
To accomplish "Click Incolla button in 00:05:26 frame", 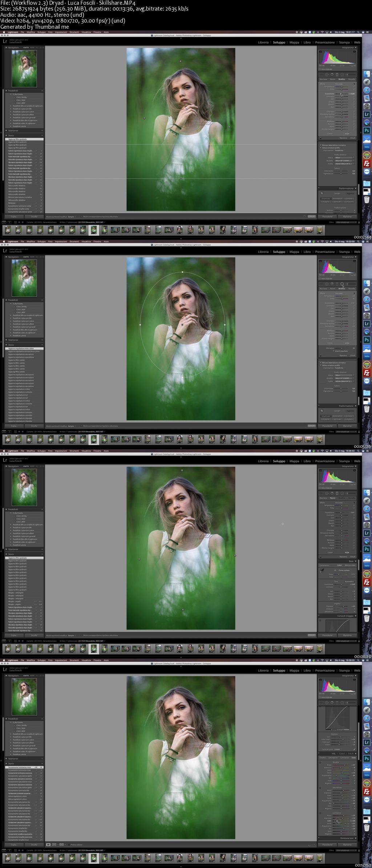I will click(x=34, y=426).
